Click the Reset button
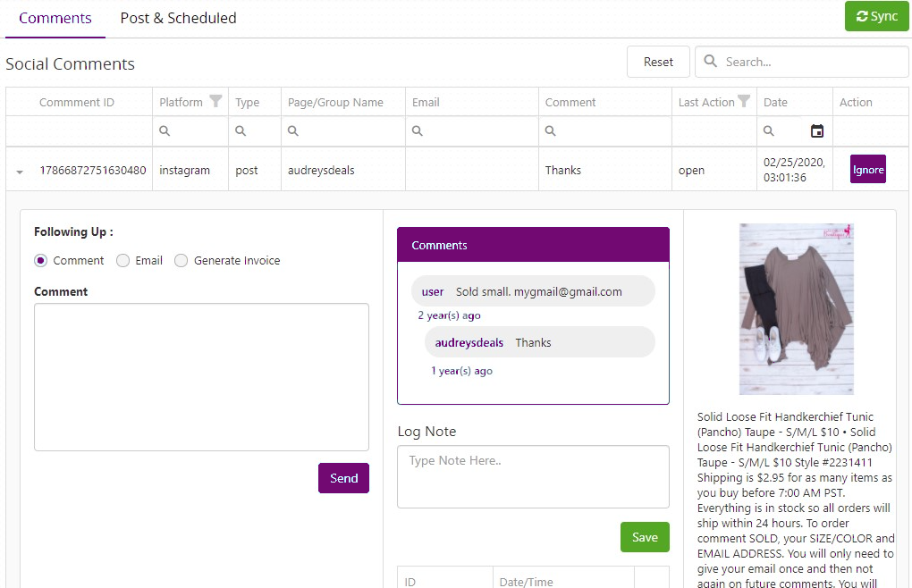Viewport: 912px width, 588px height. [658, 62]
